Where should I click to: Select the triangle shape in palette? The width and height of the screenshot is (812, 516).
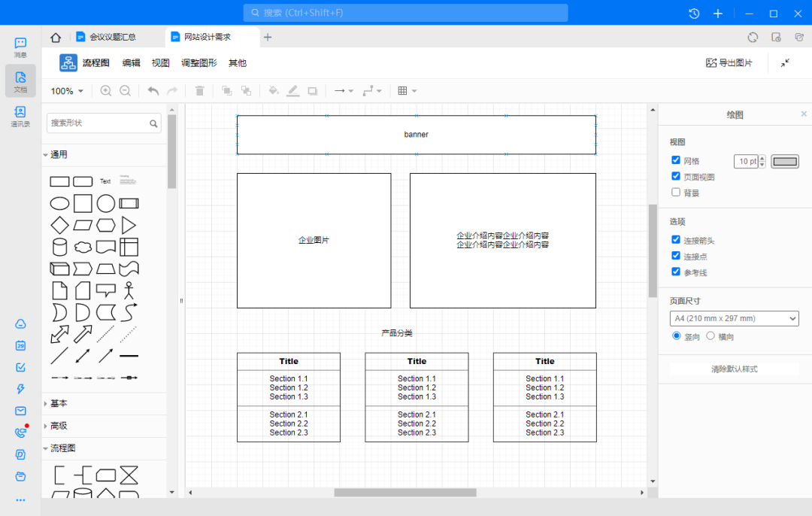tap(129, 226)
